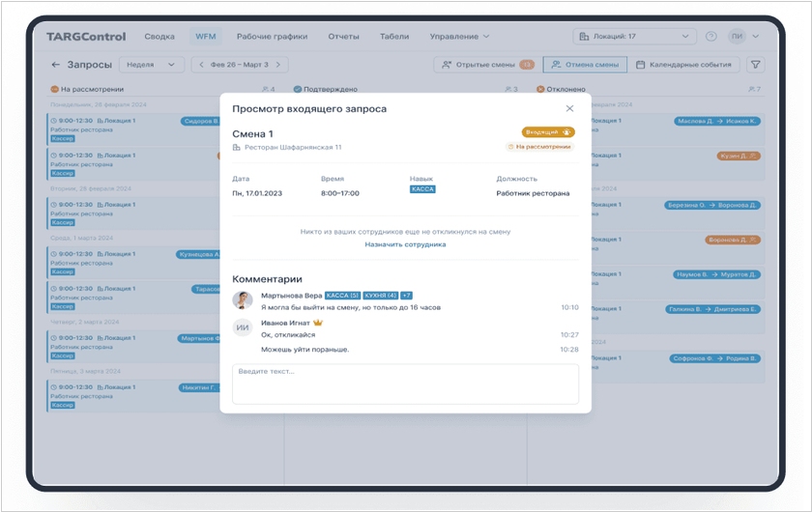Expand the Управление menu

tap(459, 37)
